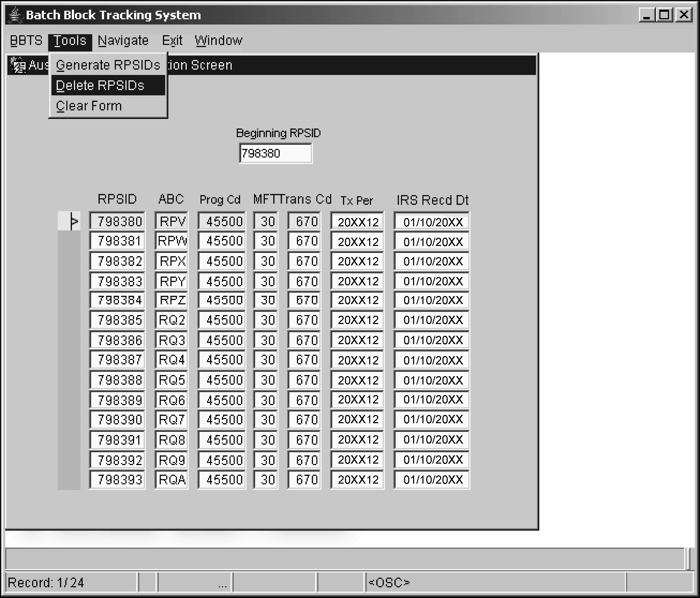The image size is (700, 598).
Task: Click the Tx Per field of row 798380
Action: [x=357, y=221]
